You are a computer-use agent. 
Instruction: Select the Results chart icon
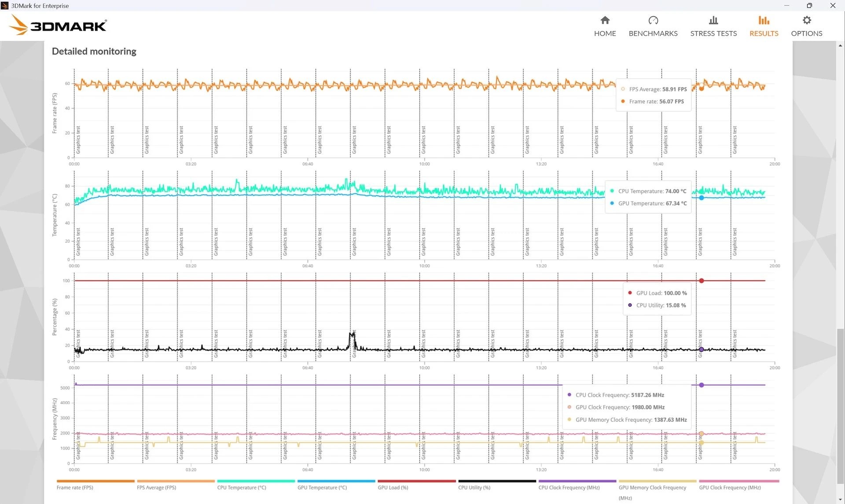pyautogui.click(x=764, y=20)
